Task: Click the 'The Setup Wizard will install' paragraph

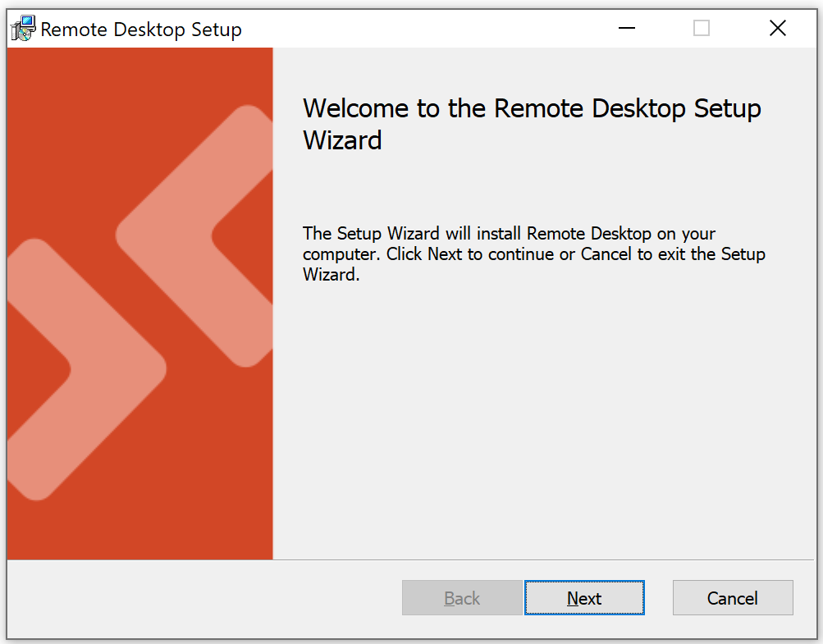Action: (x=534, y=254)
